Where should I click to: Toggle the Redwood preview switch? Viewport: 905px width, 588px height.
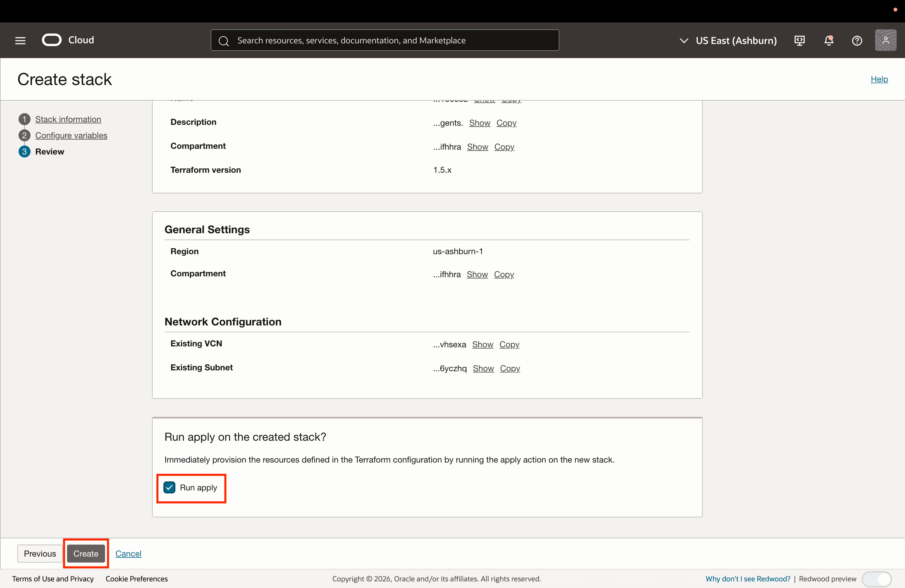pos(877,579)
